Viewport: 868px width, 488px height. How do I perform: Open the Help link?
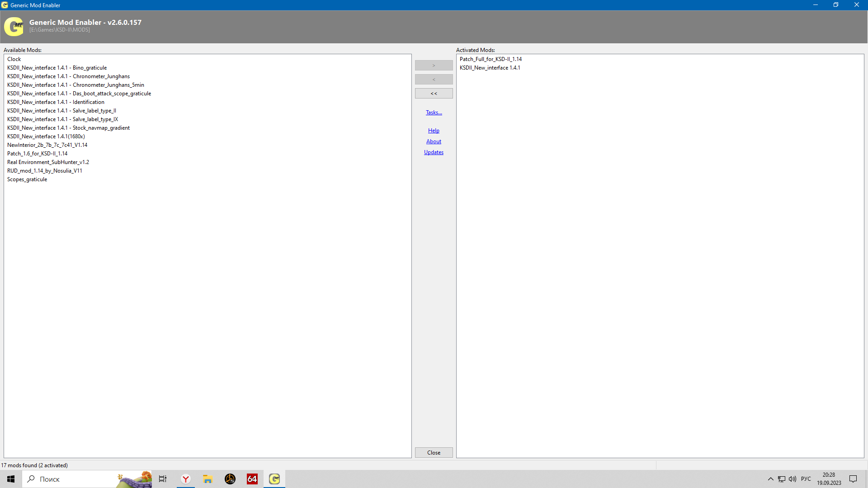(434, 131)
